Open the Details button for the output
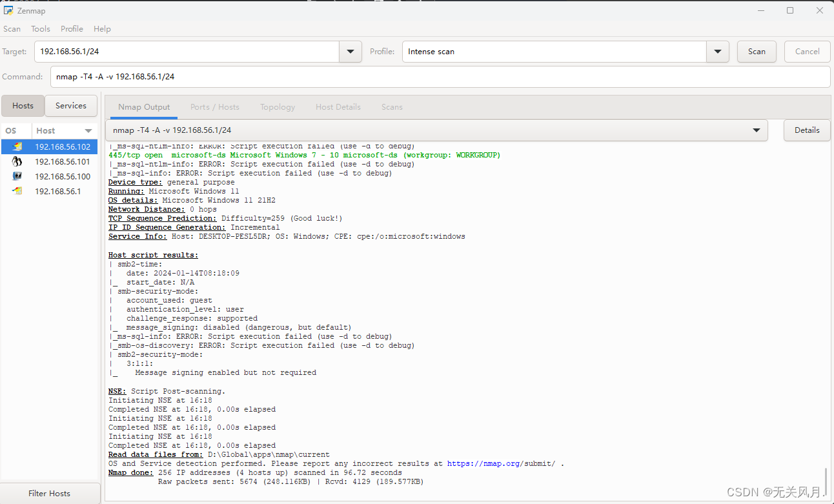The image size is (834, 504). click(x=807, y=130)
